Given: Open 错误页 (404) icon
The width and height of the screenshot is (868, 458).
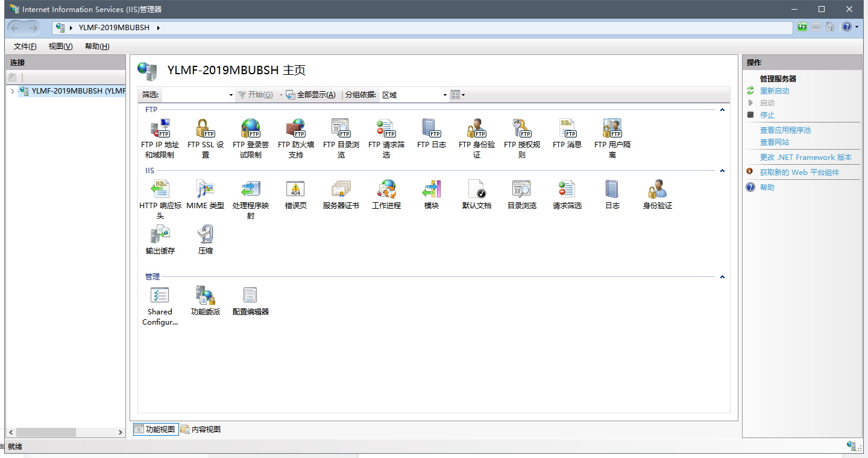Looking at the screenshot, I should coord(295,195).
